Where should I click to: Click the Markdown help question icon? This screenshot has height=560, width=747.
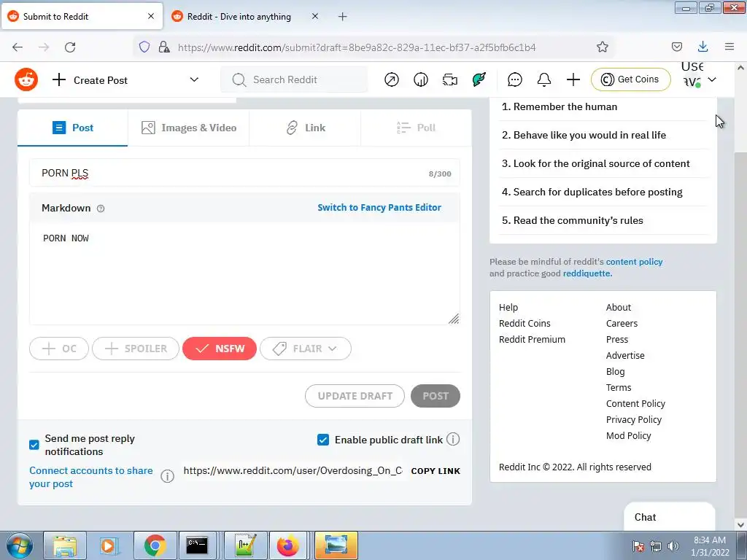click(x=101, y=208)
